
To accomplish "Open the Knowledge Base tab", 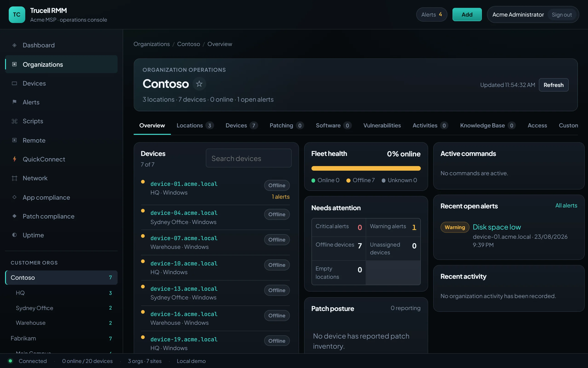I will (x=488, y=126).
